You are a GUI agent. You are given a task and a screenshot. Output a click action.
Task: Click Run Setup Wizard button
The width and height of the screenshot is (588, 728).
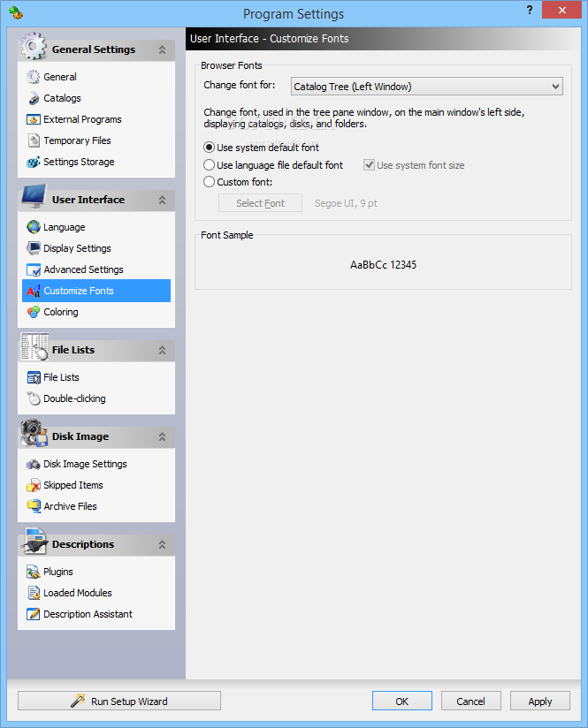(x=119, y=701)
